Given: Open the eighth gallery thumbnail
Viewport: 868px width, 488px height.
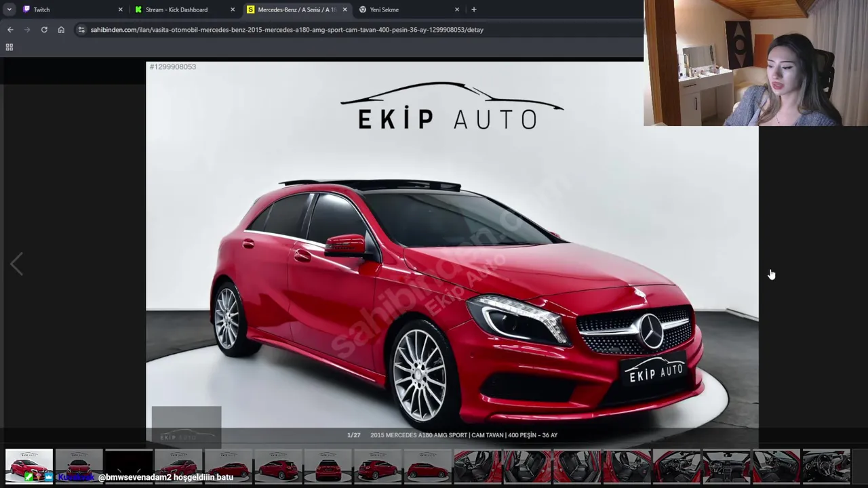Looking at the screenshot, I should tap(378, 466).
